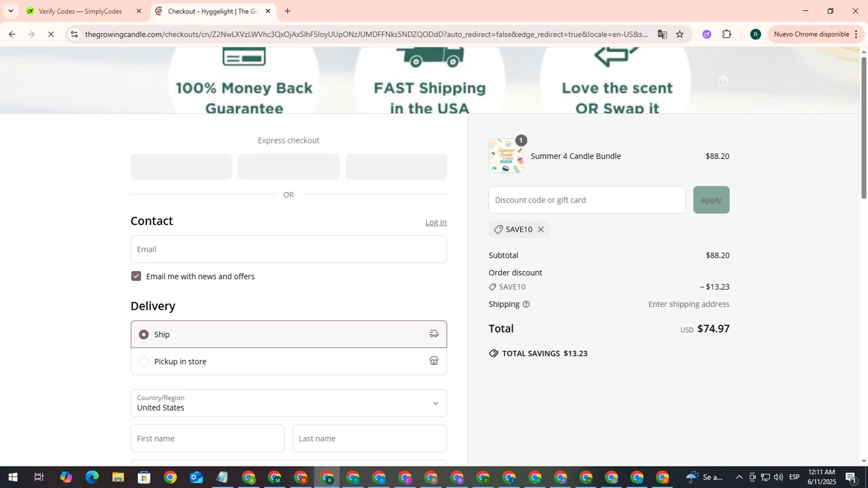Screen dimensions: 868x488
Task: Click the first express checkout button
Action: (x=181, y=167)
